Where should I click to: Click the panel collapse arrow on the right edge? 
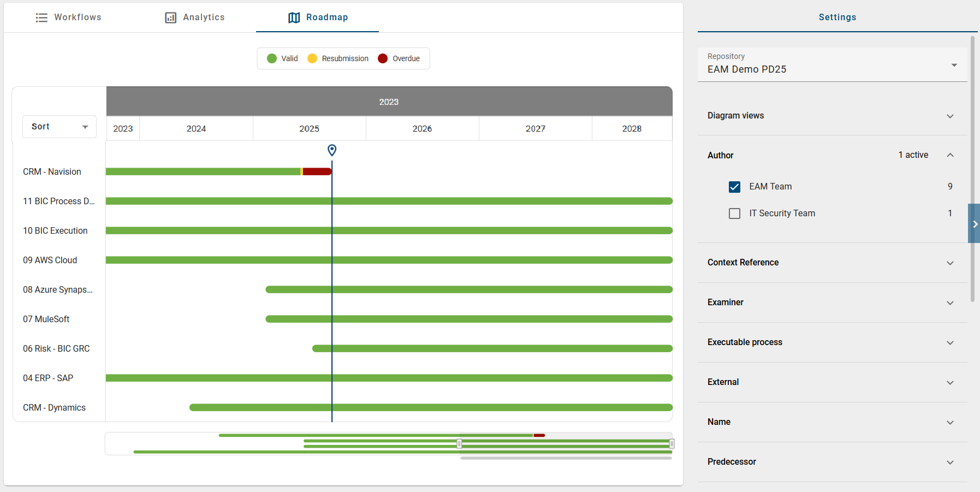(x=975, y=223)
